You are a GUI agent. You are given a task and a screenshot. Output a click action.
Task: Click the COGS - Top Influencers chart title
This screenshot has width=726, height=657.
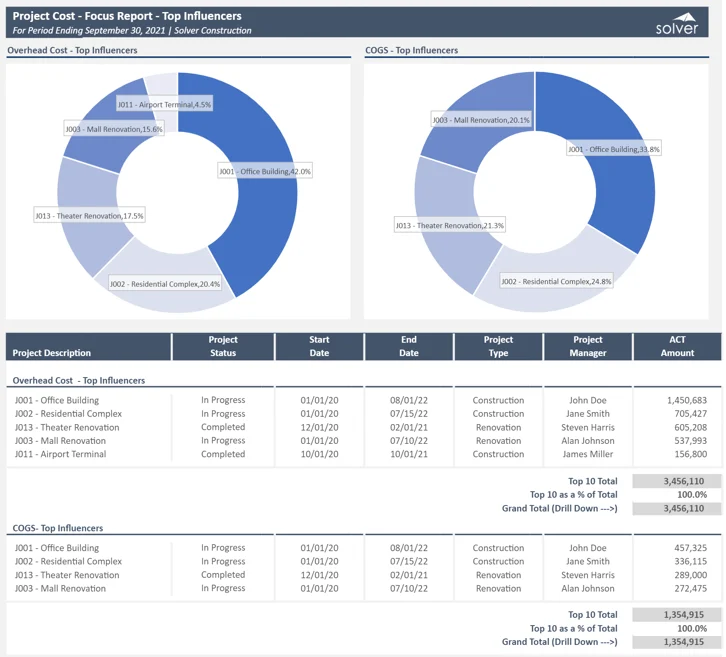click(411, 50)
